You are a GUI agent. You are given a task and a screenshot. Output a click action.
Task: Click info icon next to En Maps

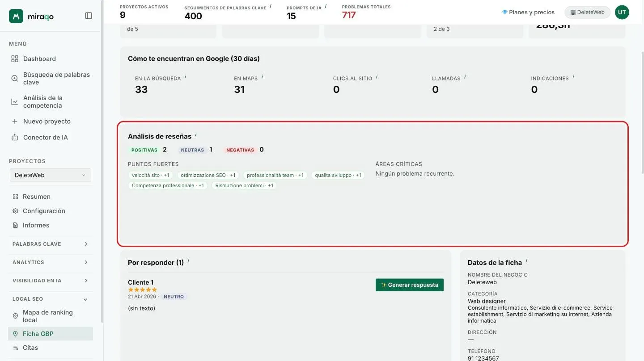tap(262, 77)
